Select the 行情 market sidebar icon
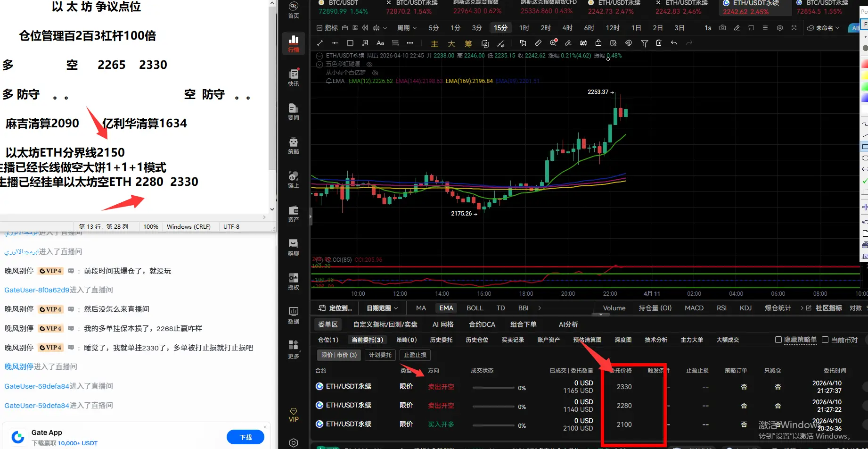Image resolution: width=868 pixels, height=449 pixels. [x=294, y=43]
